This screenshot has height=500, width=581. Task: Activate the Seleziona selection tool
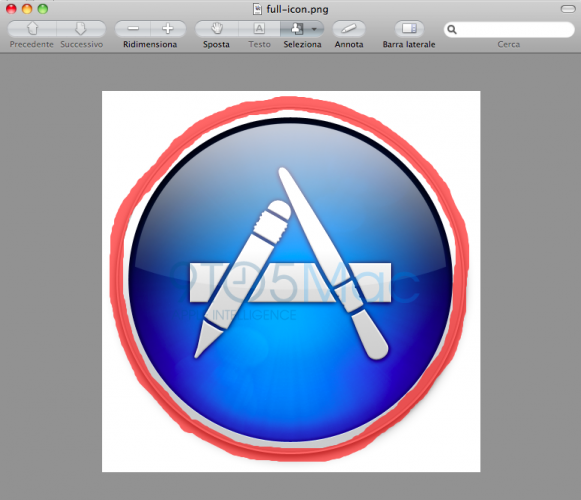click(x=296, y=29)
